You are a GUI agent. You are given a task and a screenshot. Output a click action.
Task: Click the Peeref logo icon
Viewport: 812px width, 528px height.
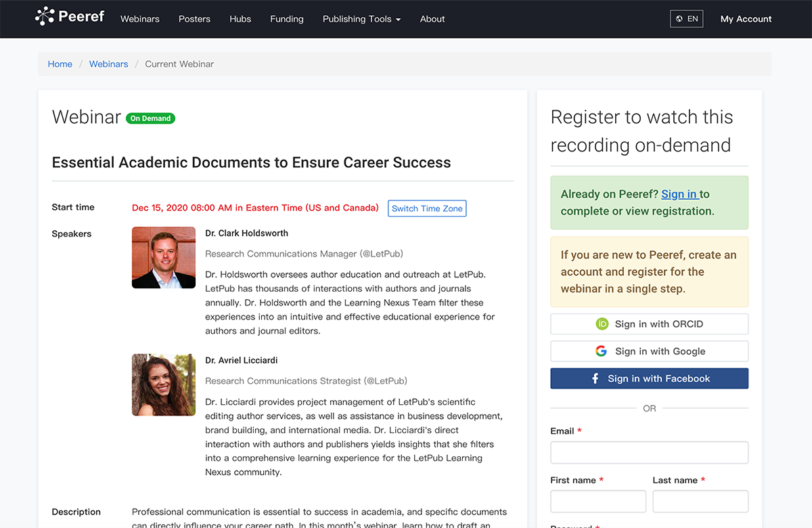click(45, 16)
